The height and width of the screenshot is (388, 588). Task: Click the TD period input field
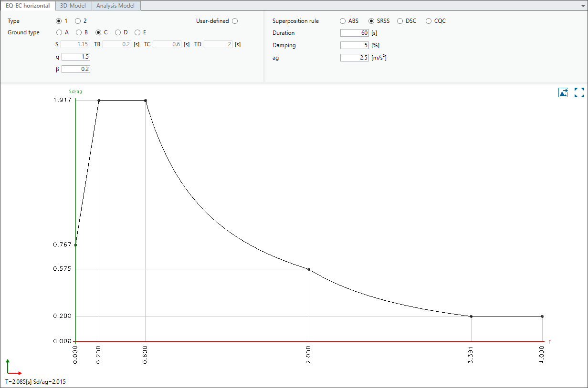tap(218, 44)
